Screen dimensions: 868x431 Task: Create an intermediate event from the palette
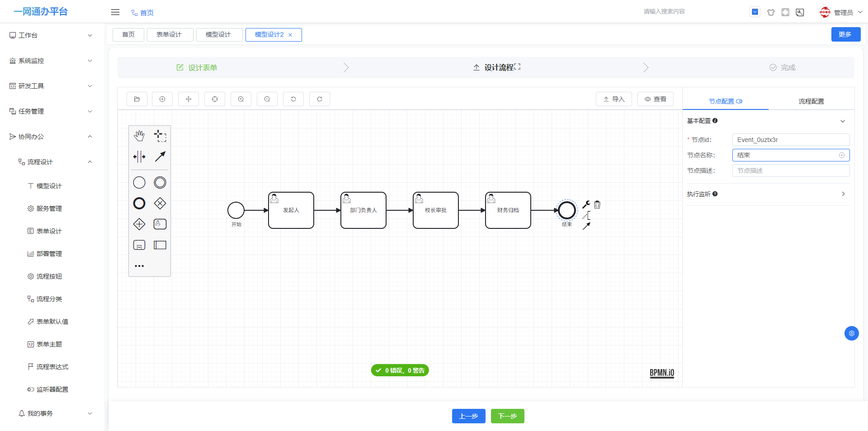(x=160, y=183)
